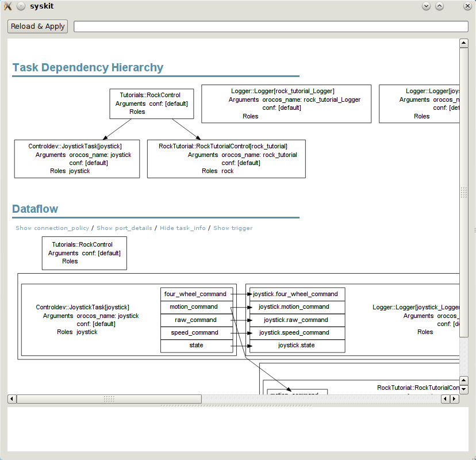
Task: Click the Logger::Logger[joystick_Logger] dataflow label
Action: [416, 307]
